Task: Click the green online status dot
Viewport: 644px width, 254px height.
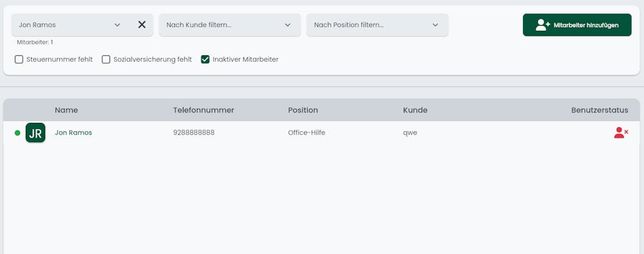Action: (17, 132)
